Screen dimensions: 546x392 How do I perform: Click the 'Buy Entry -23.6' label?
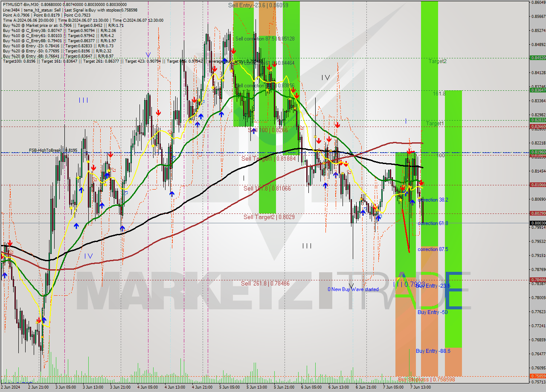433,286
